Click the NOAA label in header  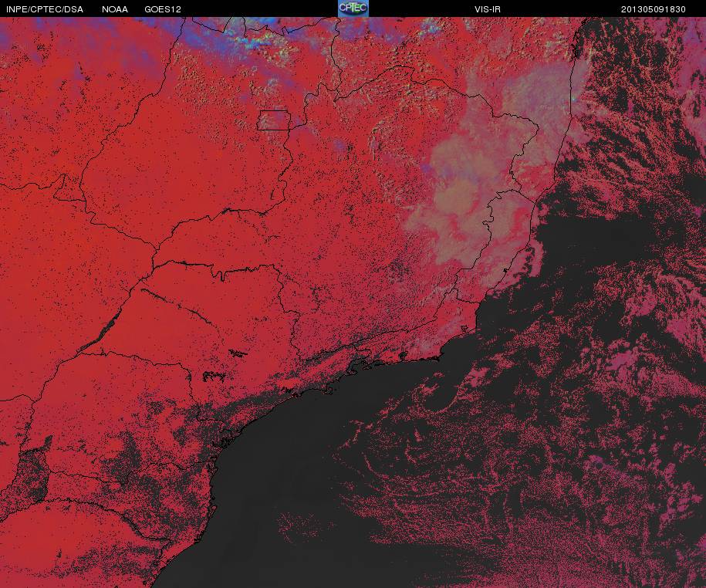pyautogui.click(x=115, y=9)
